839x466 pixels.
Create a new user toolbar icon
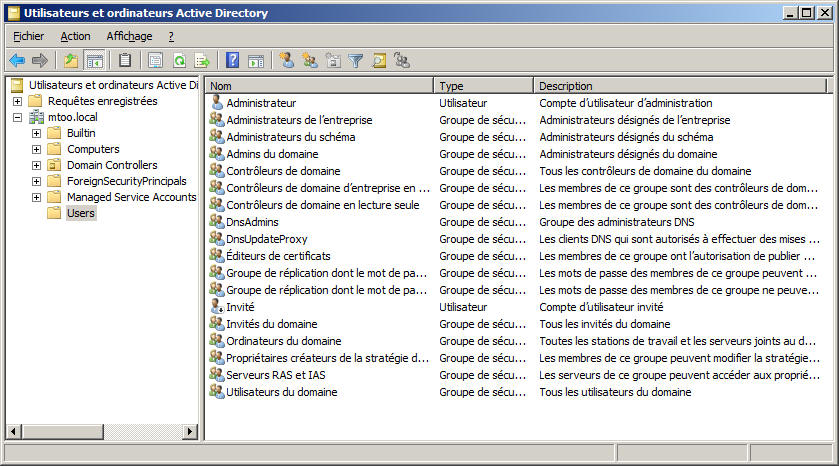pos(287,60)
